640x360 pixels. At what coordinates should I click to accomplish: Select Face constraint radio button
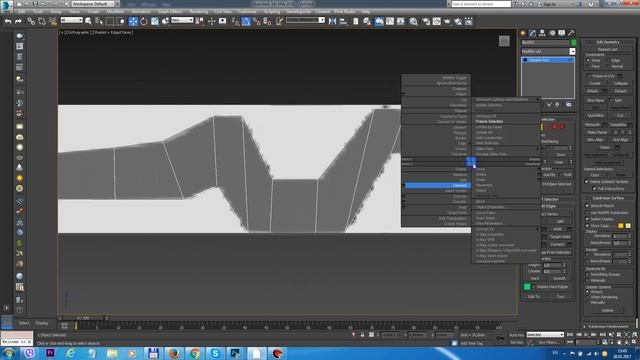pos(588,66)
